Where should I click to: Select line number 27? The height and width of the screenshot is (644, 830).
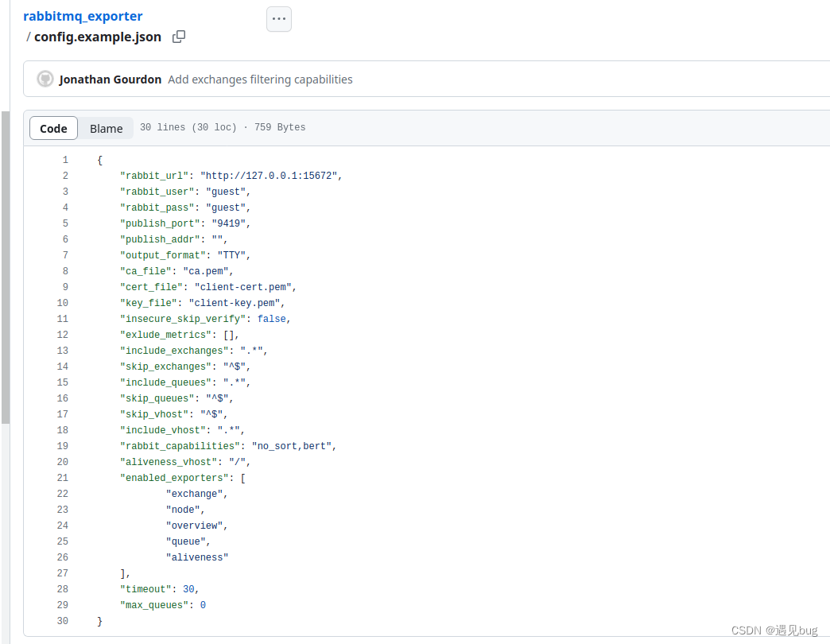pos(63,573)
